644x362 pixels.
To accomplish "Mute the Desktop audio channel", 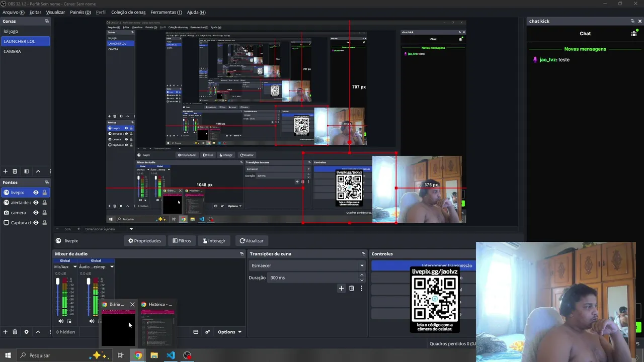I will click(92, 321).
